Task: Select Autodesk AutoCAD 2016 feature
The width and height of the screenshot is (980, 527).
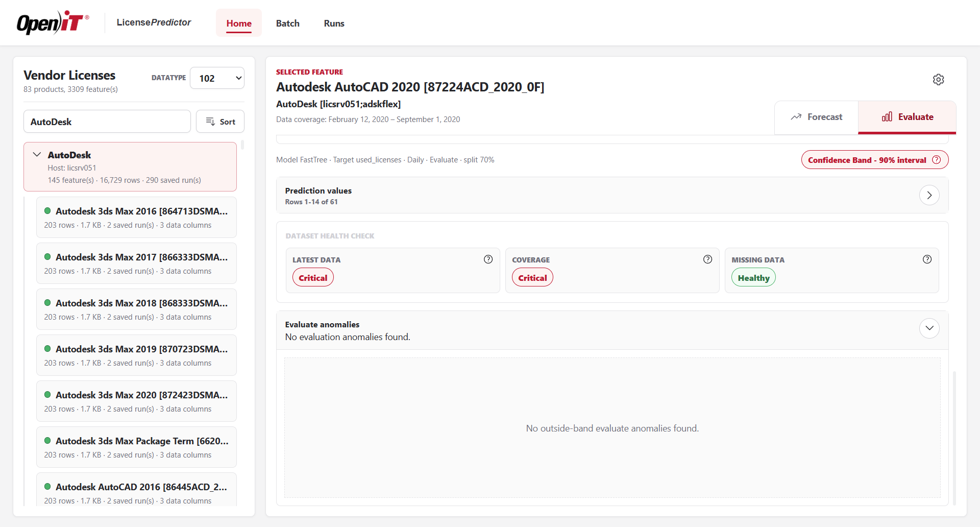Action: point(136,490)
